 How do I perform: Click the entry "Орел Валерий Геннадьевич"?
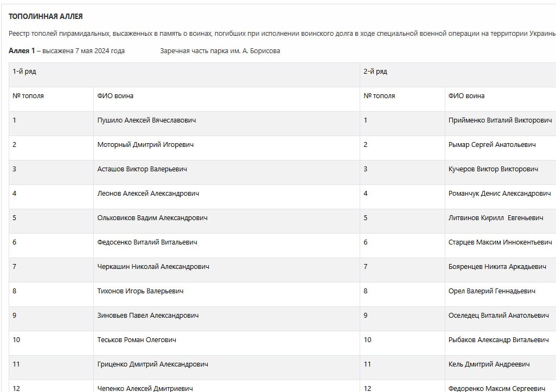tap(492, 291)
